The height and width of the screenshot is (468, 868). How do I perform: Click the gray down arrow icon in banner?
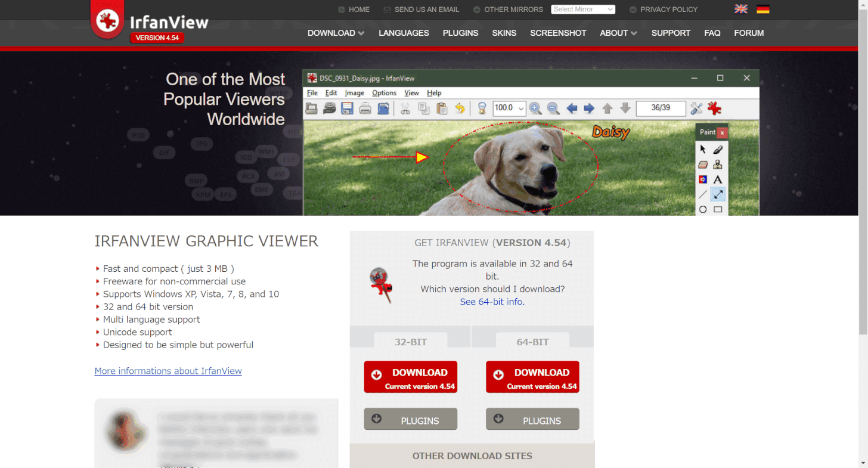pos(625,109)
